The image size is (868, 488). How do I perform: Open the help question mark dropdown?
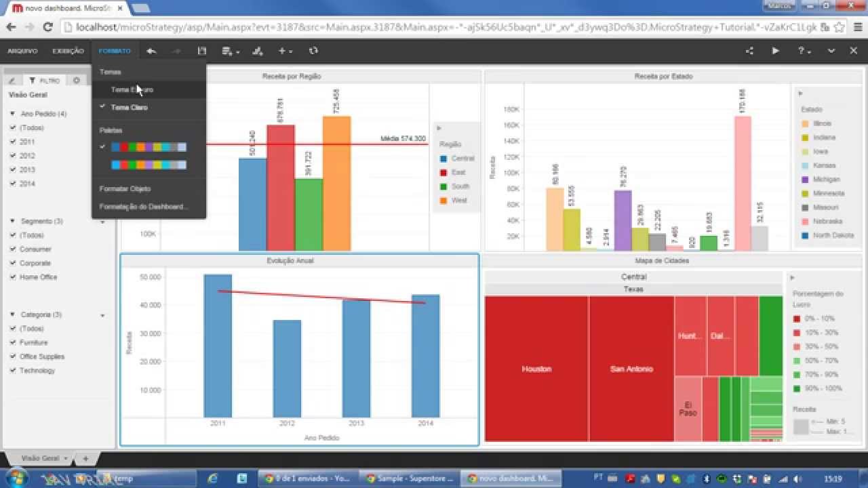[804, 51]
